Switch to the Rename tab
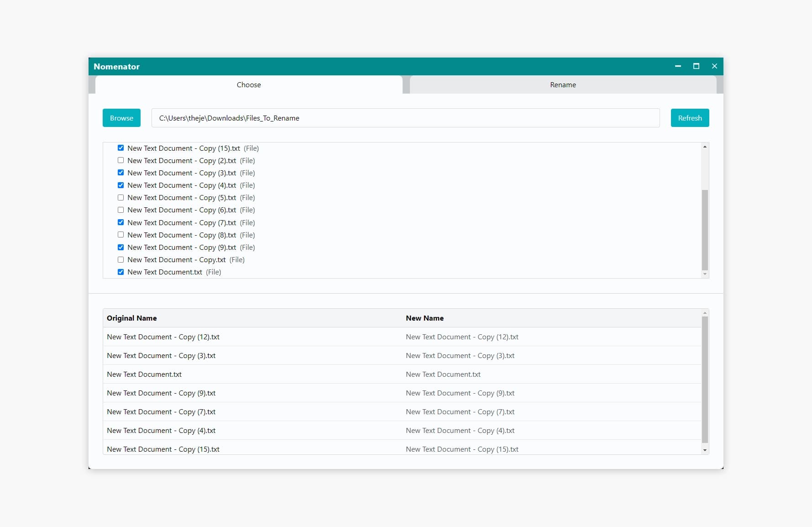Viewport: 812px width, 527px height. 563,85
